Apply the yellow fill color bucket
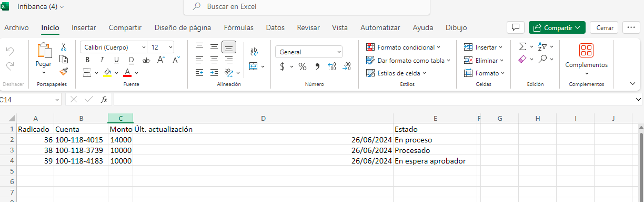Viewport: 644px width, 202px height. point(107,72)
